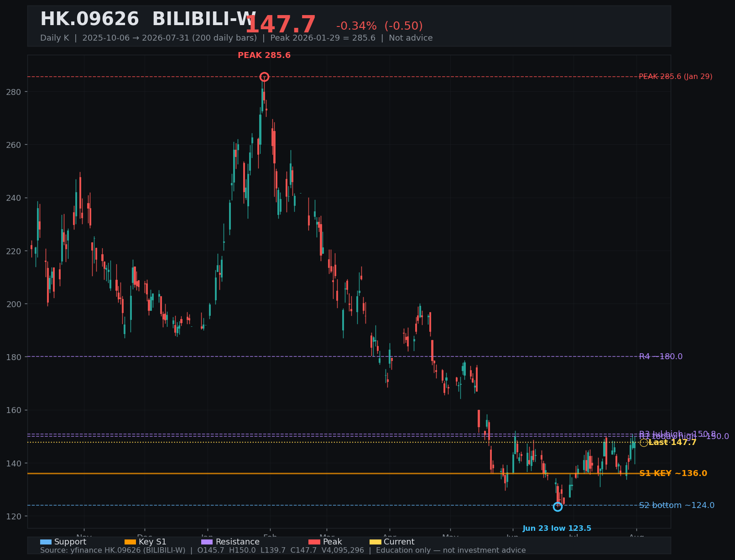Select the 'Current' legend label
735x560 pixels.
[x=399, y=542]
